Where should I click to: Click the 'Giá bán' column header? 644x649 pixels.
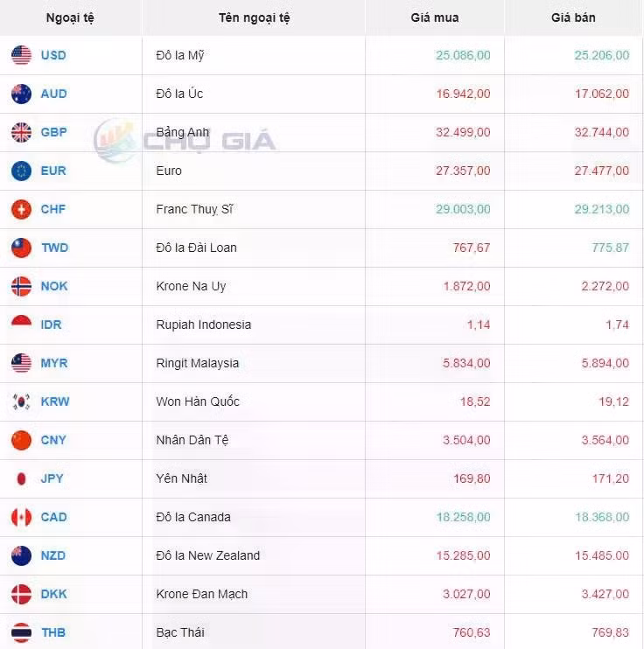point(573,17)
